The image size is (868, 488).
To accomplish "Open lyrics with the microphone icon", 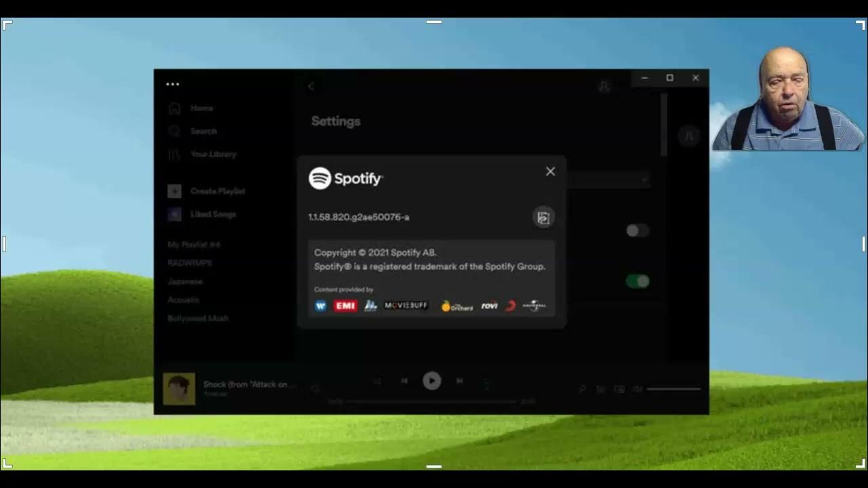I will pyautogui.click(x=583, y=389).
